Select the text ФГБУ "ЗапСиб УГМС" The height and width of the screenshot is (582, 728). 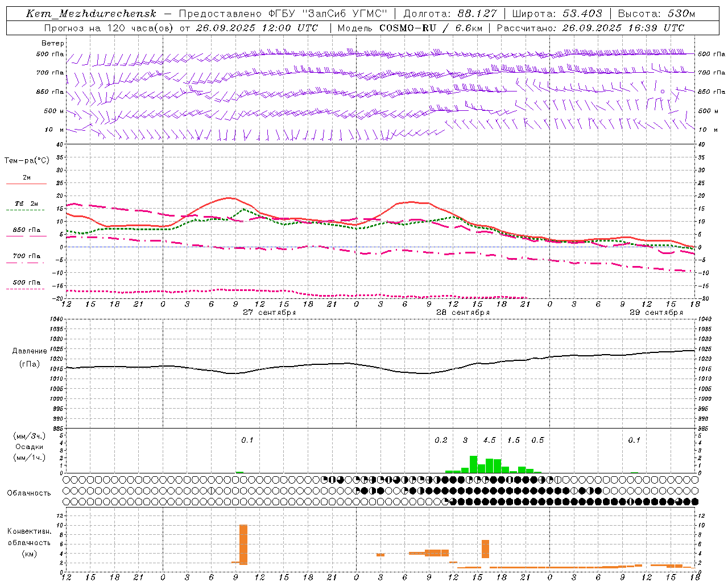coord(328,14)
